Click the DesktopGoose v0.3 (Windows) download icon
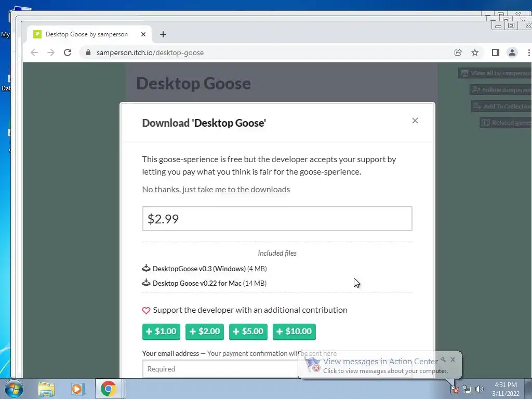532x399 pixels. tap(146, 269)
